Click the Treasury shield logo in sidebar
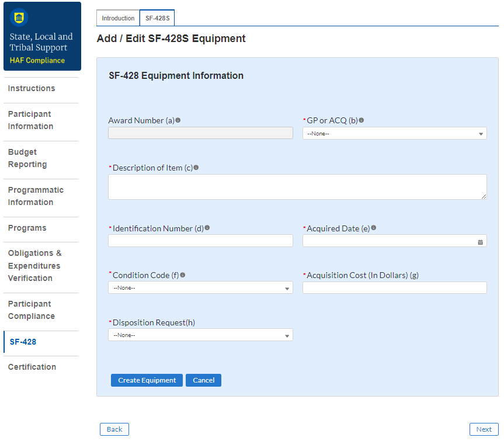504x441 pixels. (19, 18)
